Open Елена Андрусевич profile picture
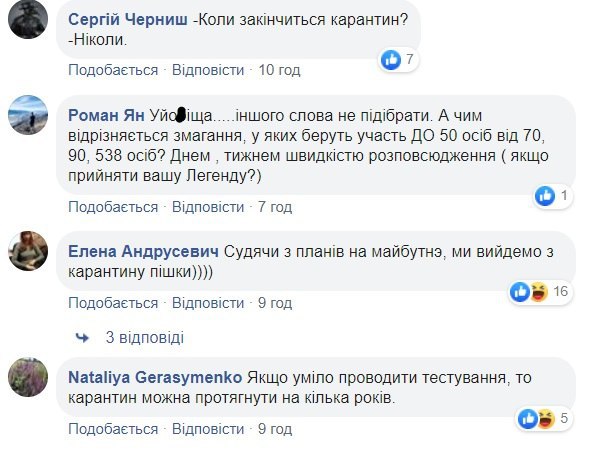 [30, 252]
